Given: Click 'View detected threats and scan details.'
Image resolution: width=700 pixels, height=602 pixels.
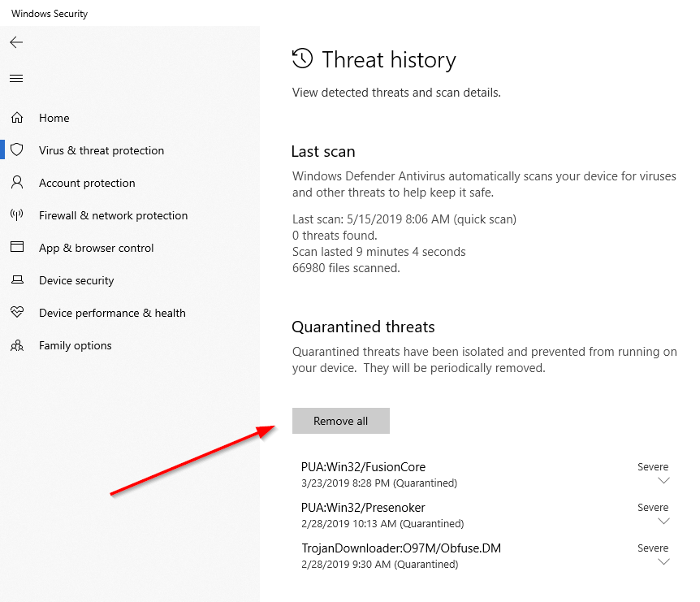Looking at the screenshot, I should click(396, 93).
